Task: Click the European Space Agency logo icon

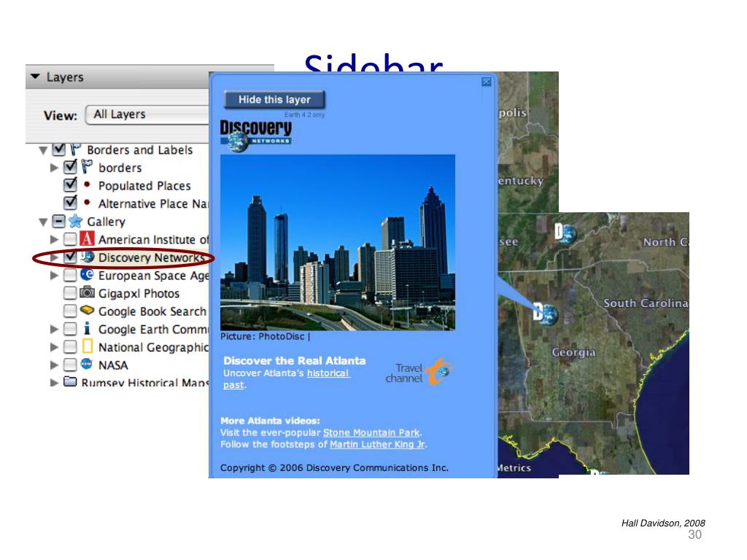Action: (x=87, y=275)
